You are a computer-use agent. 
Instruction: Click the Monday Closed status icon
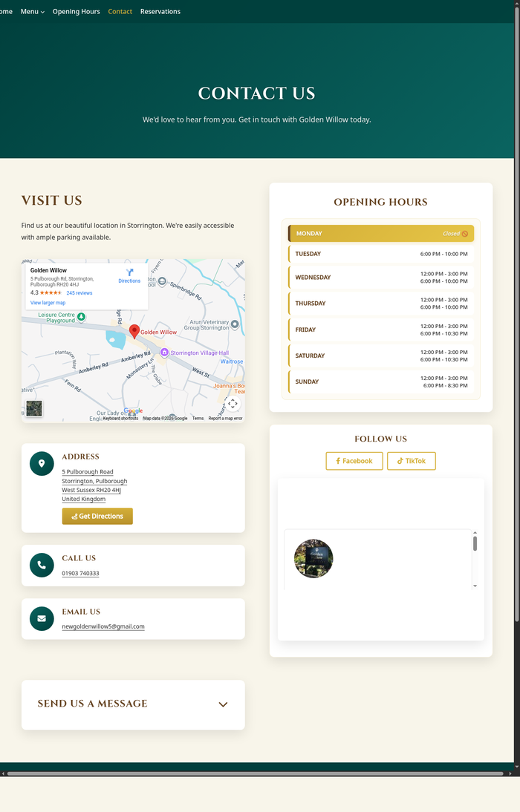[x=465, y=234]
